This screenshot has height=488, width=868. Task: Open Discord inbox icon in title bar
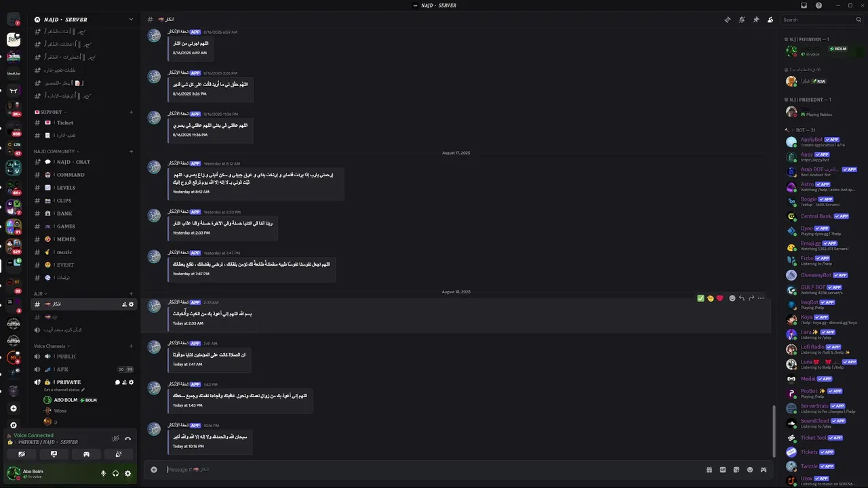click(x=804, y=5)
